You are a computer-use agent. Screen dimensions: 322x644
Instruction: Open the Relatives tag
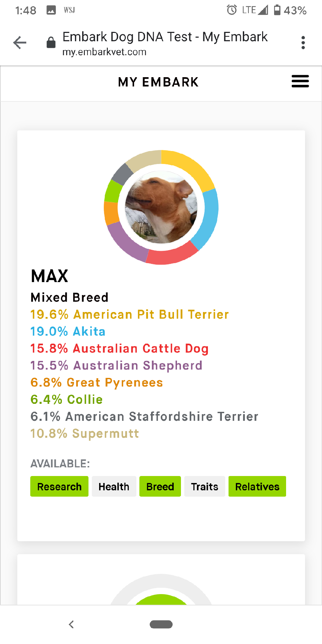tap(257, 486)
